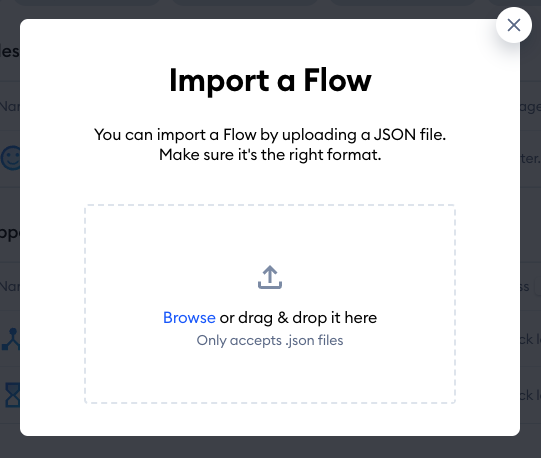Image resolution: width=541 pixels, height=458 pixels.
Task: Close the Import a Flow dialog
Action: pyautogui.click(x=514, y=25)
